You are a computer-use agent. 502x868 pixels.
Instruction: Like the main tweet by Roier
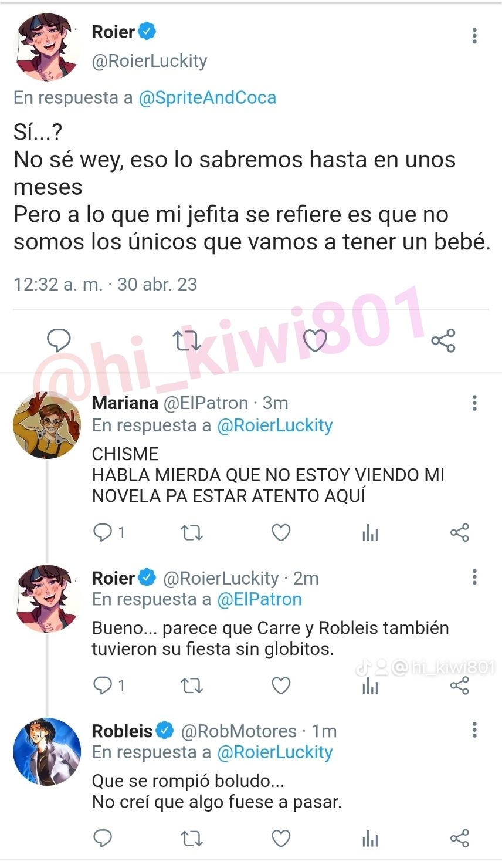tap(315, 340)
